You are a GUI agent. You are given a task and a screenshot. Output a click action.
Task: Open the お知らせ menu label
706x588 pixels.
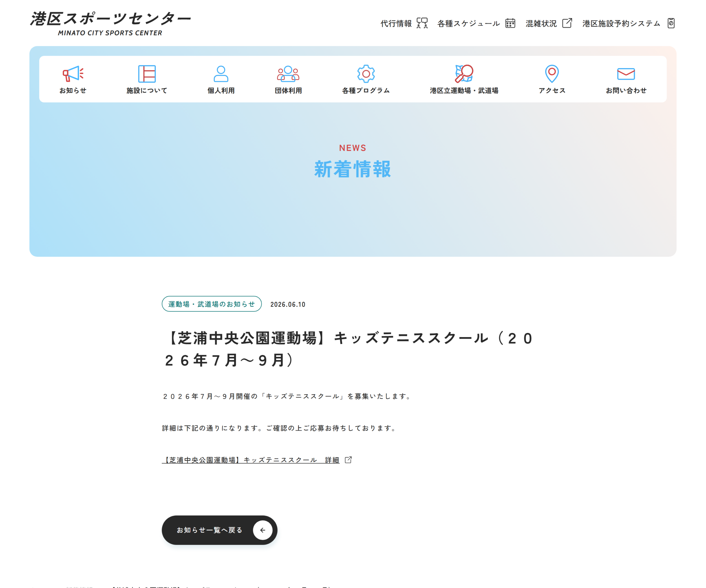73,90
